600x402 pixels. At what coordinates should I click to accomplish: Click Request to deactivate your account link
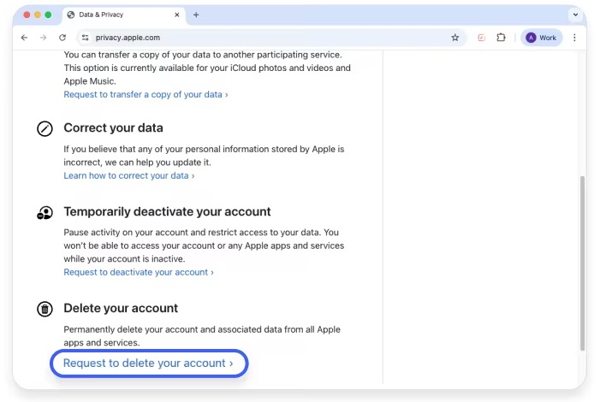click(139, 272)
